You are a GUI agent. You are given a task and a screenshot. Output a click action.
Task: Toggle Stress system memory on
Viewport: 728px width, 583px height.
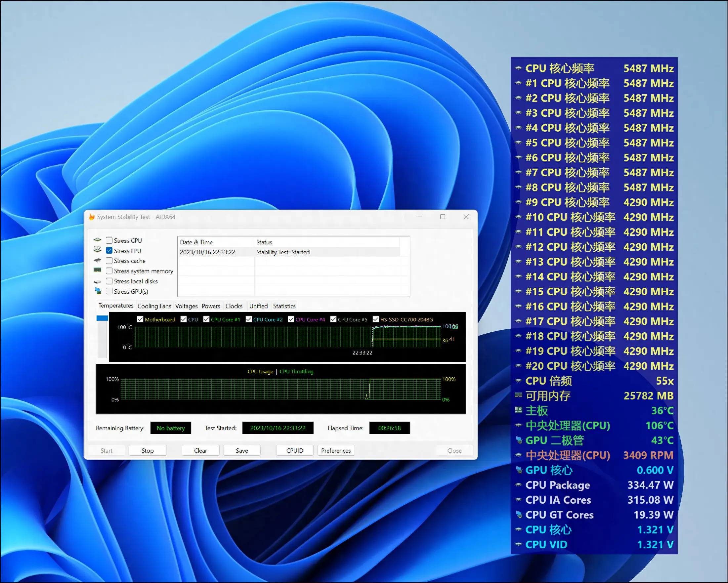click(x=109, y=271)
